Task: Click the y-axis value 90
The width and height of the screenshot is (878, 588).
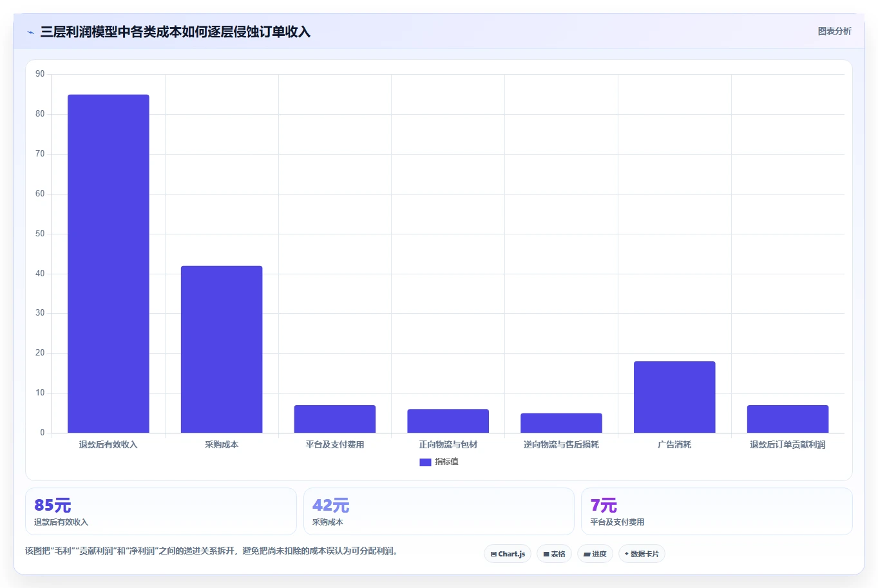Action: pos(40,74)
